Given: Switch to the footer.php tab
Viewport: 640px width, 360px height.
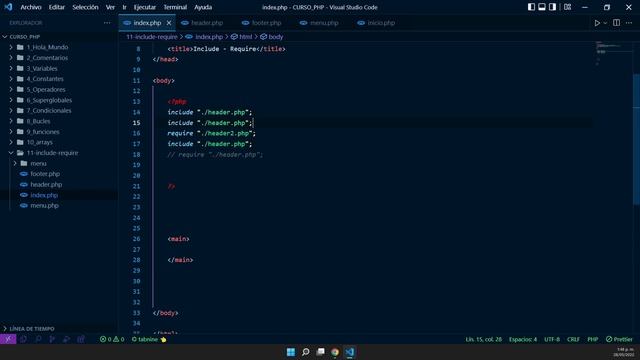Looking at the screenshot, I should [262, 23].
